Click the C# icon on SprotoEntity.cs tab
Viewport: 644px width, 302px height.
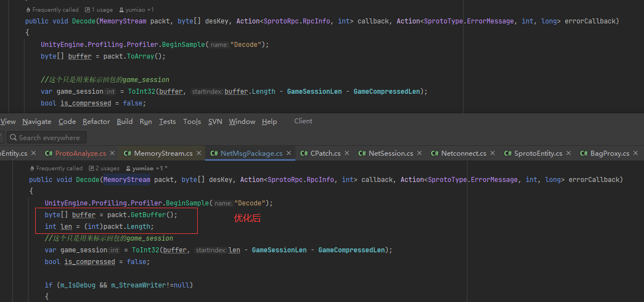coord(508,153)
